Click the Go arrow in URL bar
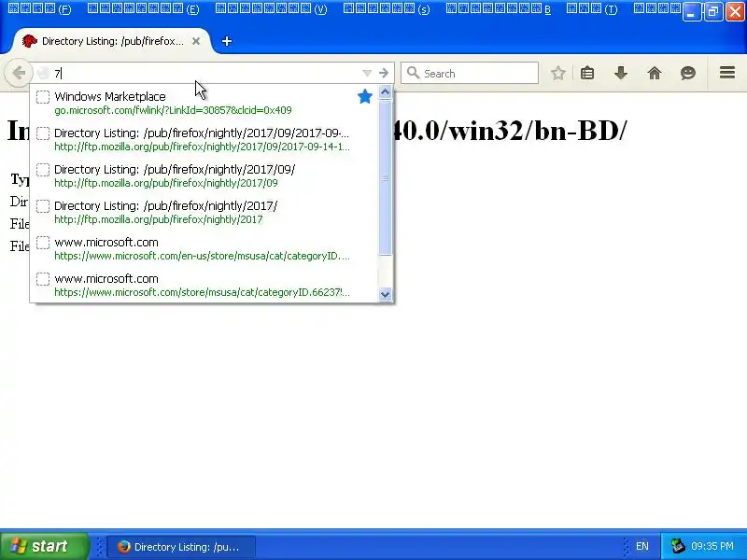 coord(384,73)
